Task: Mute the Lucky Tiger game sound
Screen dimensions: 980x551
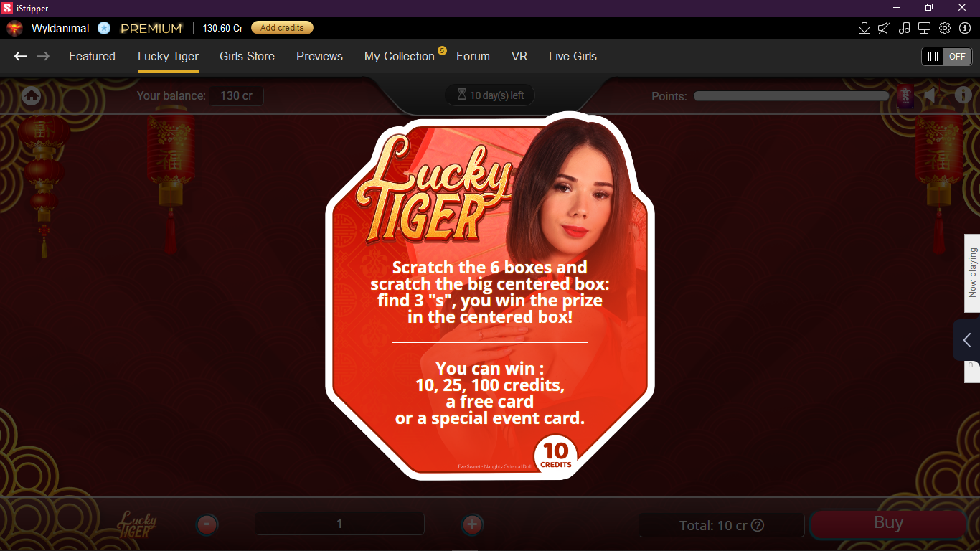Action: point(930,95)
